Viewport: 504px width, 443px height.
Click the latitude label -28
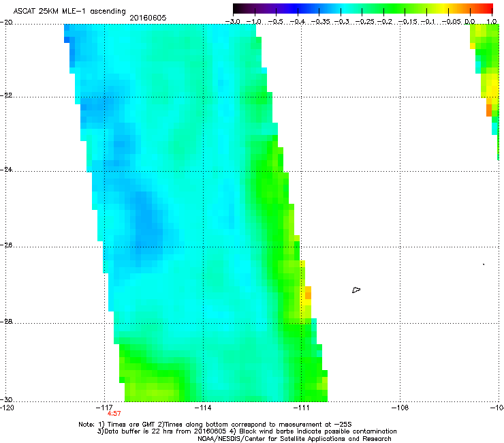pyautogui.click(x=6, y=322)
